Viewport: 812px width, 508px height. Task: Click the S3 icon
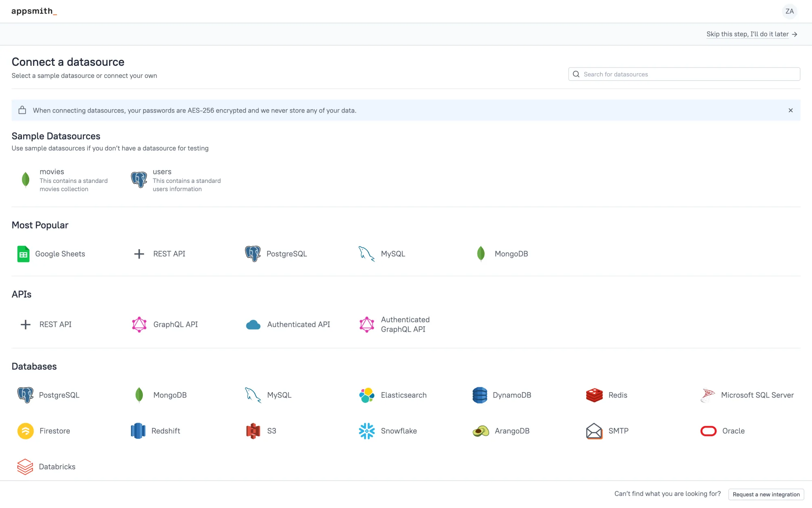[x=253, y=431]
